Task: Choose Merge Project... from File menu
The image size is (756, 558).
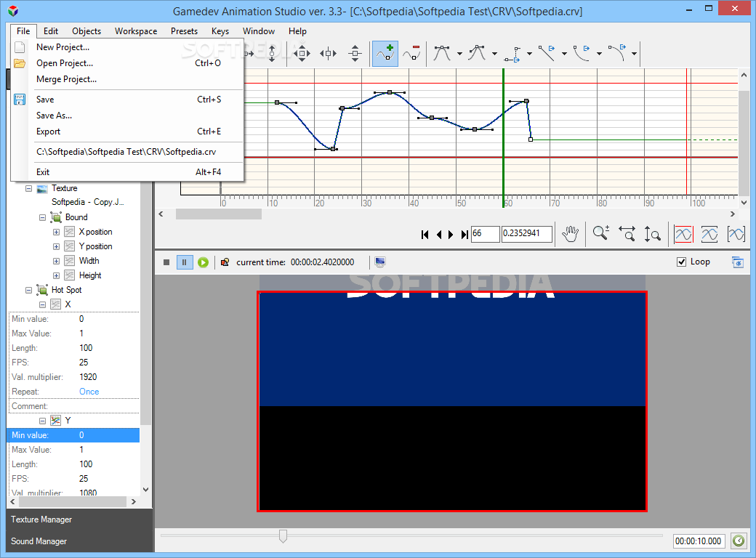Action: click(x=128, y=79)
